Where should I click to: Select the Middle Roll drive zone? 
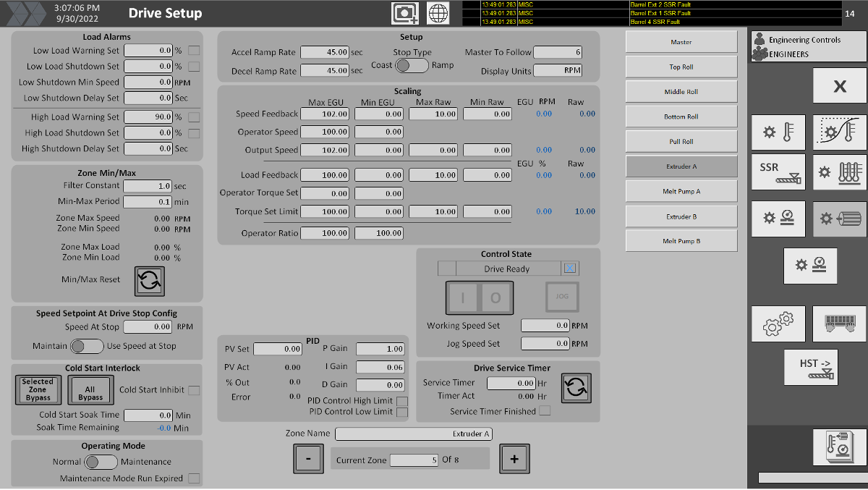click(x=681, y=92)
